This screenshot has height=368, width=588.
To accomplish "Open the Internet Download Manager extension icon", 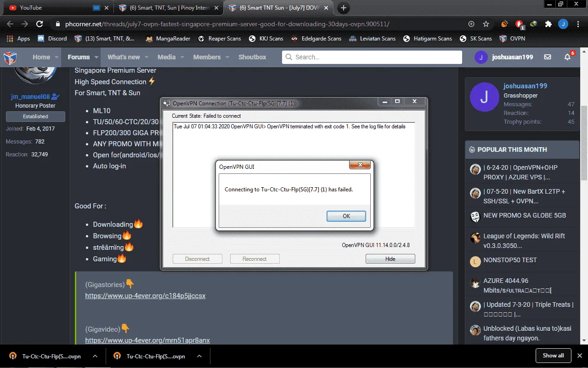I will click(534, 24).
